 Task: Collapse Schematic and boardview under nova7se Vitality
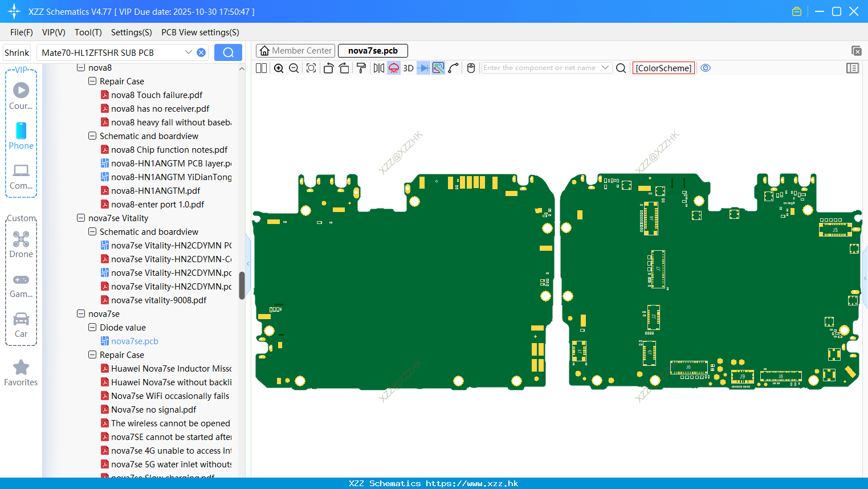(92, 231)
